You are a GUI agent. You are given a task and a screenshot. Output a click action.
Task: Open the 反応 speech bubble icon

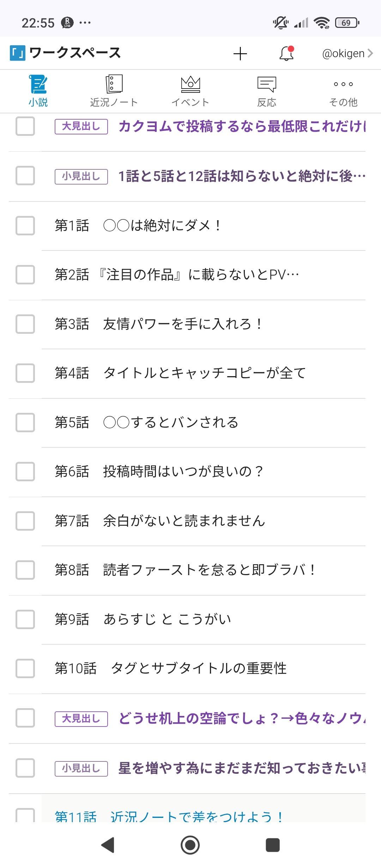coord(267,84)
